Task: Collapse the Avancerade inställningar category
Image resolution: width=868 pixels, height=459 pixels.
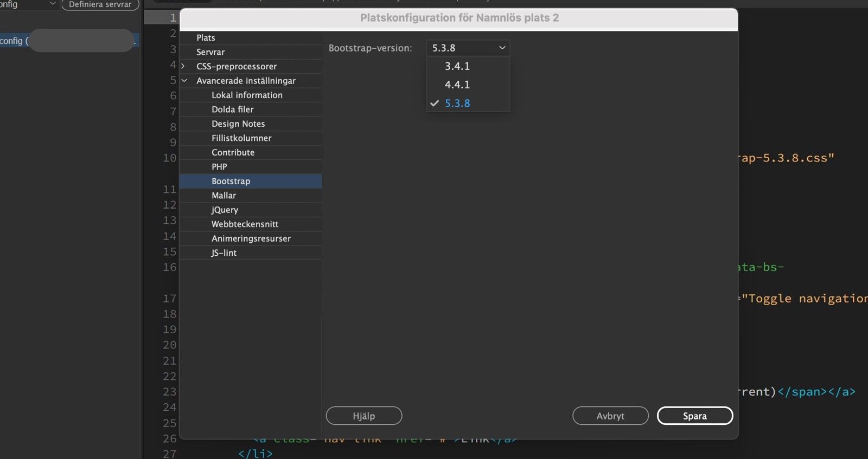Action: pyautogui.click(x=184, y=81)
